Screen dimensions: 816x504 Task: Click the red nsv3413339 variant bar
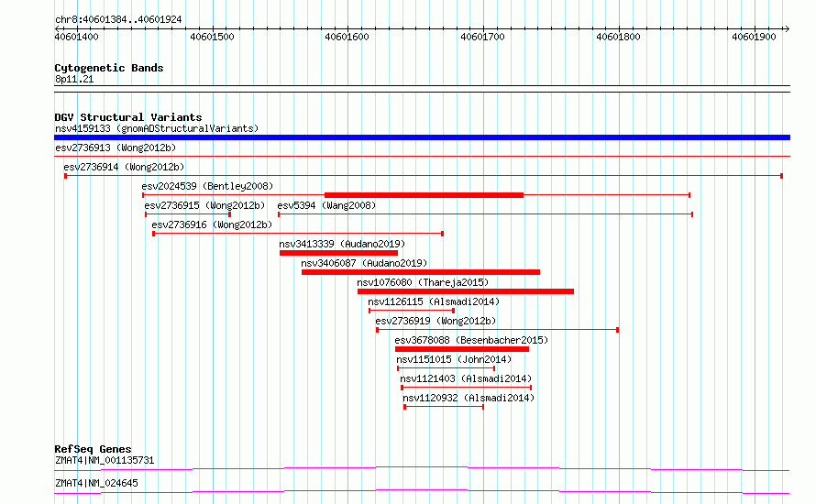(338, 253)
